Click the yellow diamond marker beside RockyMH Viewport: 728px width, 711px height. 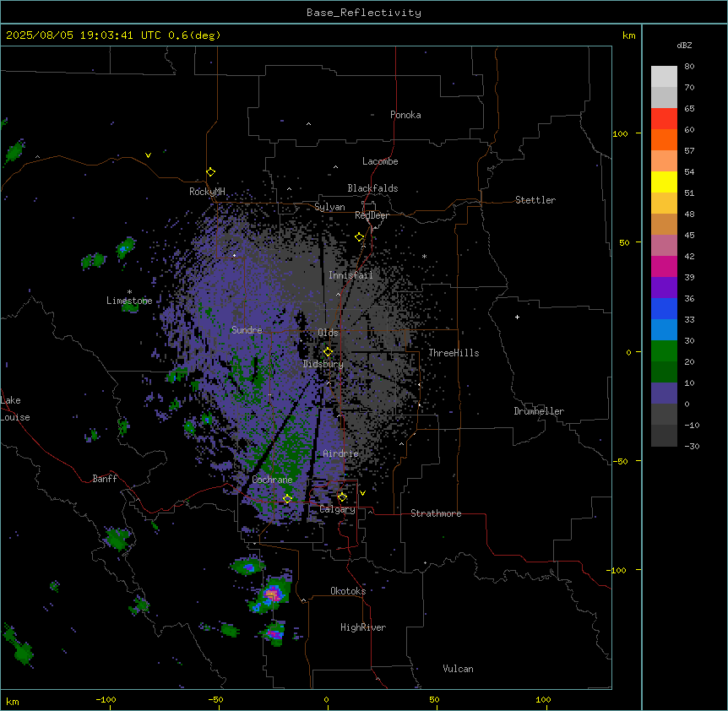[210, 172]
